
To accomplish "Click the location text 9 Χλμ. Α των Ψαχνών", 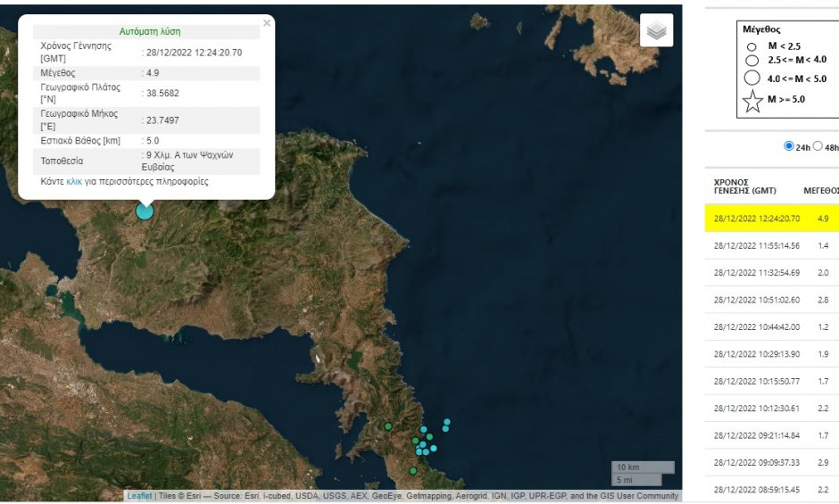I will pyautogui.click(x=189, y=154).
